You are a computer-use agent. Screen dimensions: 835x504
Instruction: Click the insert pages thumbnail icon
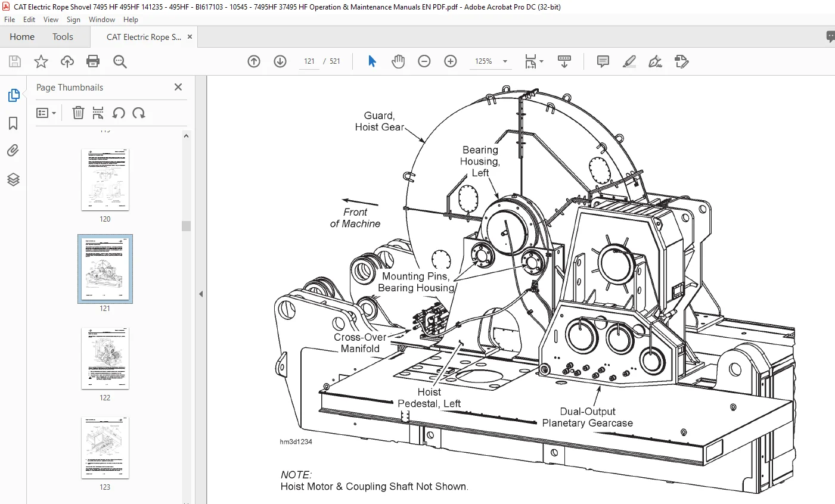tap(98, 113)
